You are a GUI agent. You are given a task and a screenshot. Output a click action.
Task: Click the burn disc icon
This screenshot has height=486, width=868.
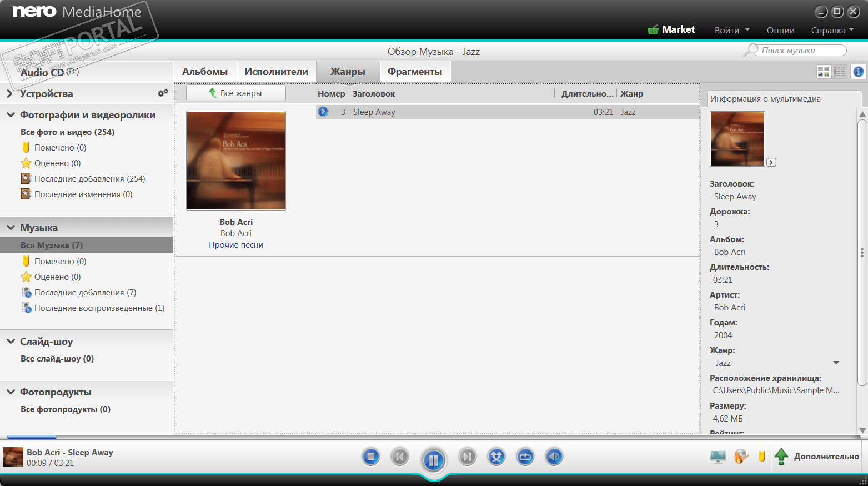pos(741,457)
